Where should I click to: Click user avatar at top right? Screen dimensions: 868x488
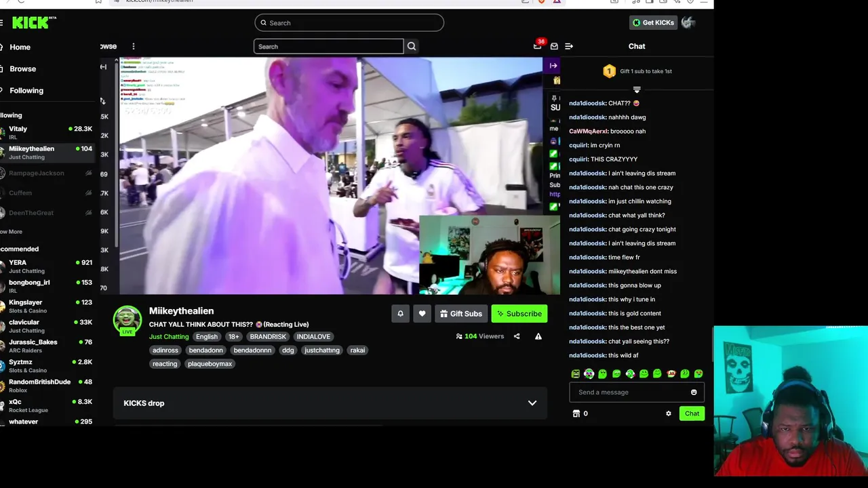tap(688, 22)
